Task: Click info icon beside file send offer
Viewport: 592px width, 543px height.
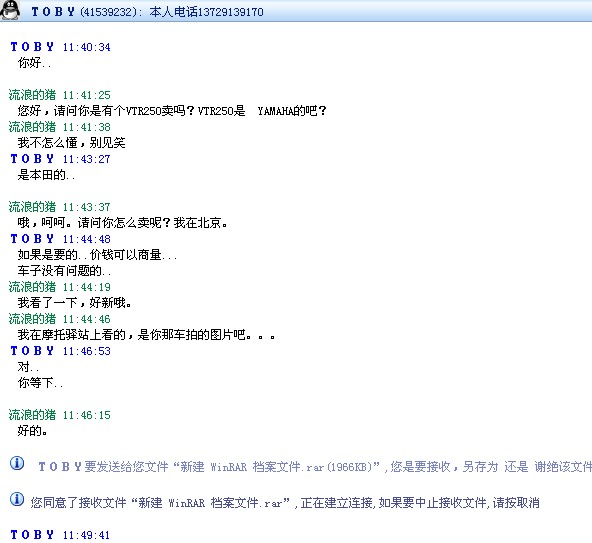Action: [17, 463]
